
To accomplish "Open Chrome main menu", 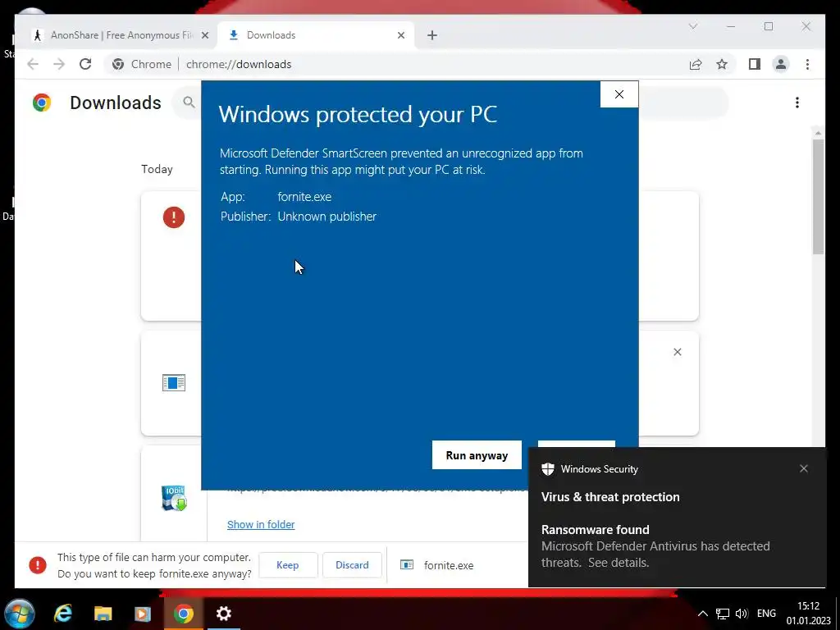I will (807, 64).
